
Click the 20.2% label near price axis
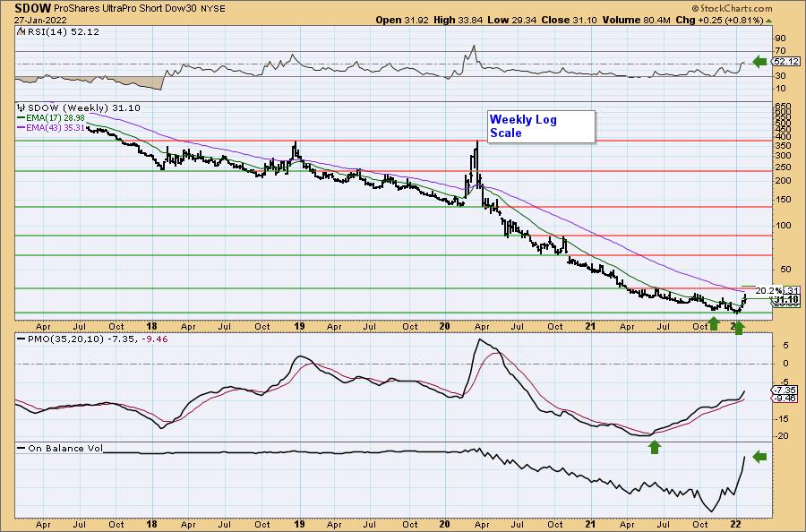point(769,290)
